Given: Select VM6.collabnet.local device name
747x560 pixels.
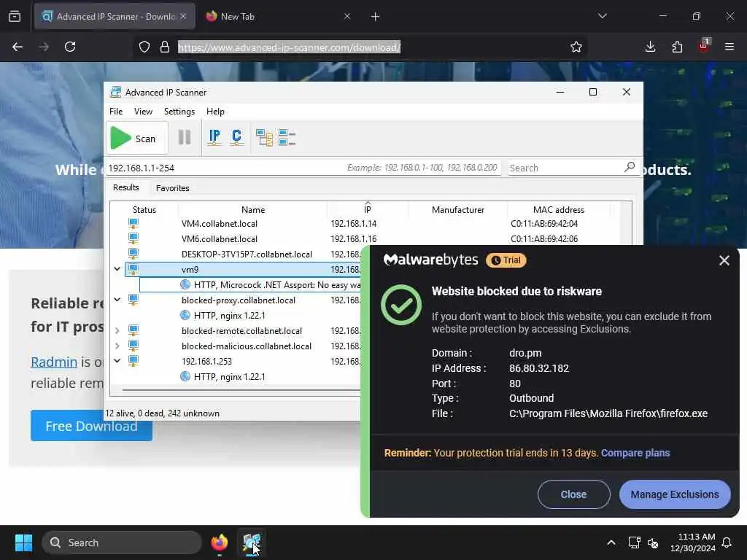Looking at the screenshot, I should pos(219,239).
